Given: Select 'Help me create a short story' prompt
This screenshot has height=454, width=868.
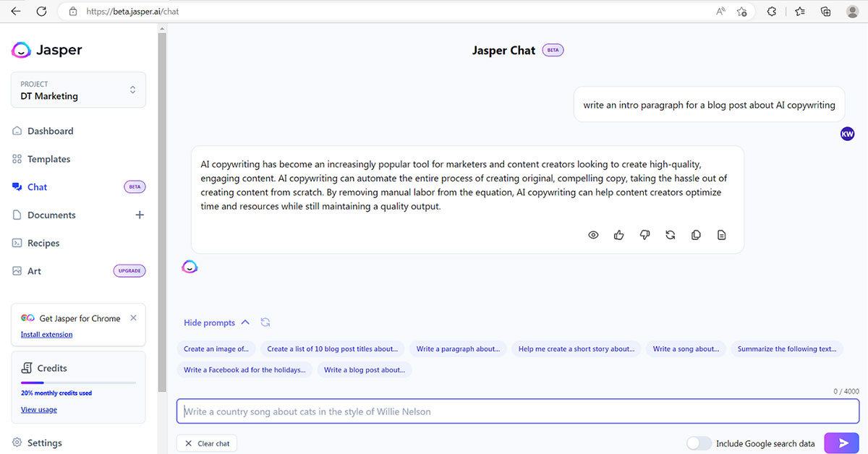Looking at the screenshot, I should (x=576, y=348).
